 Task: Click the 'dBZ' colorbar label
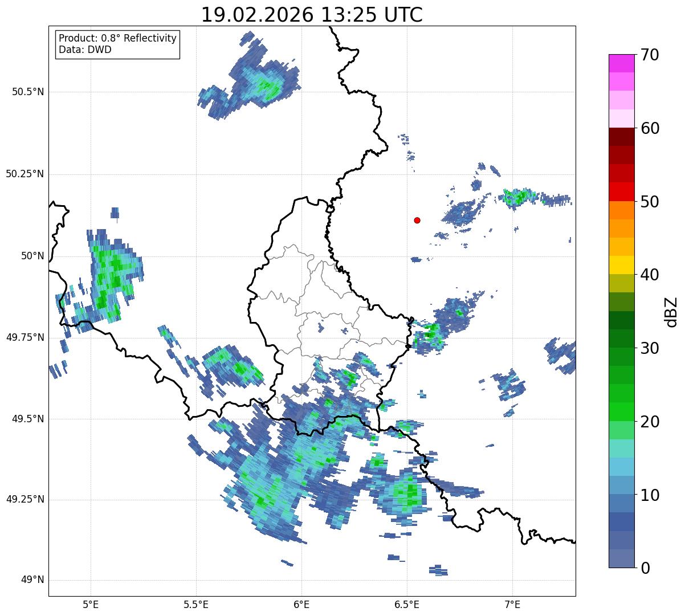pyautogui.click(x=671, y=311)
